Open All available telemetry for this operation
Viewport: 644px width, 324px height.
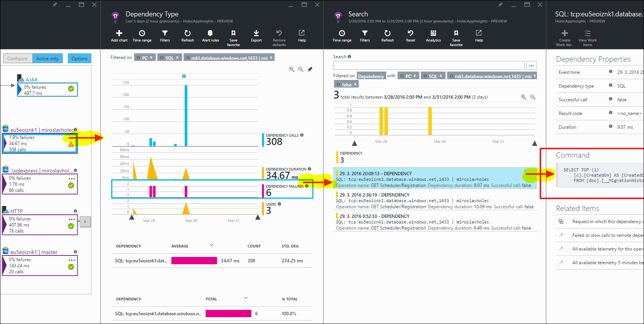coord(608,249)
